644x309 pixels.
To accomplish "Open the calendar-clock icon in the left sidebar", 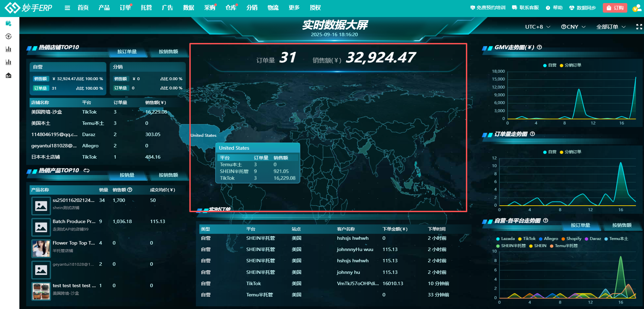I will (9, 24).
